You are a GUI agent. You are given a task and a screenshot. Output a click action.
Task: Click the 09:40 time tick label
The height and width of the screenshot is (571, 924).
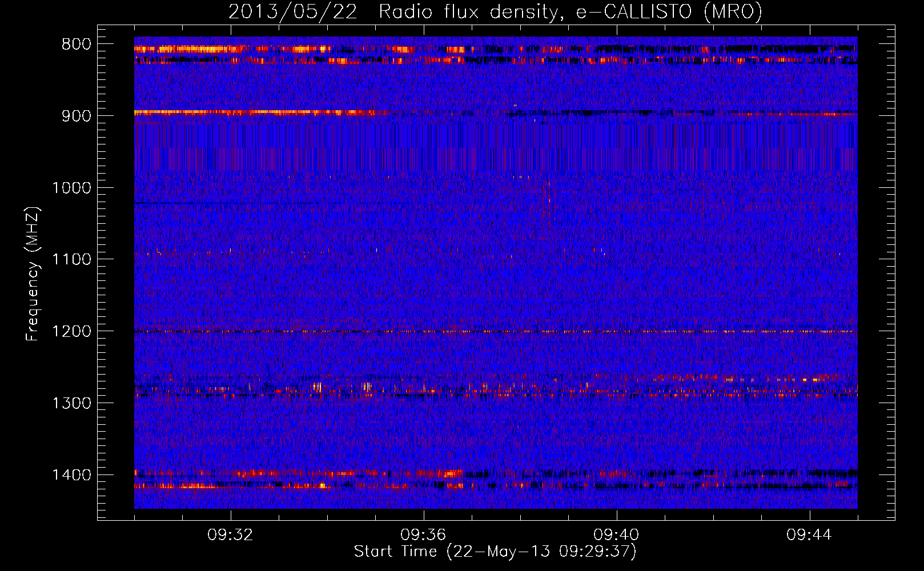click(616, 535)
